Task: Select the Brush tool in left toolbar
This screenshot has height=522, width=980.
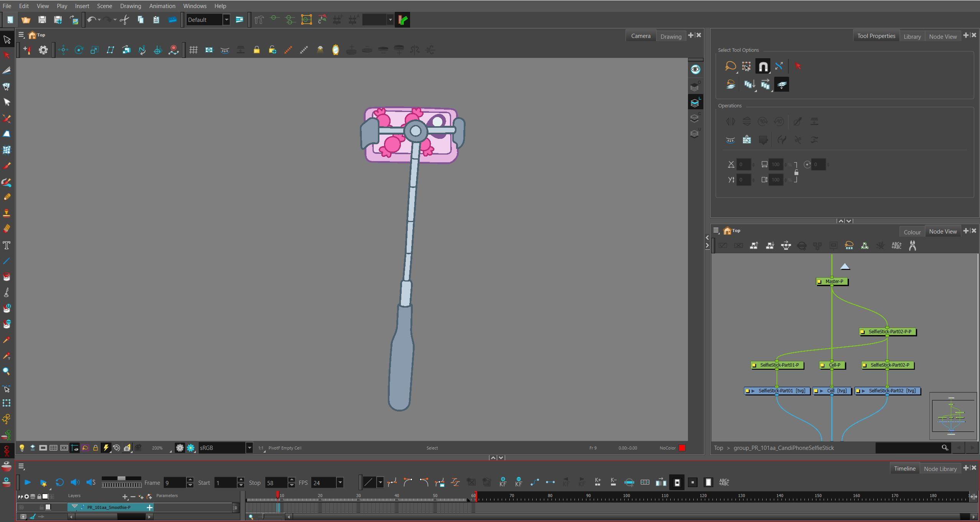Action: (7, 166)
